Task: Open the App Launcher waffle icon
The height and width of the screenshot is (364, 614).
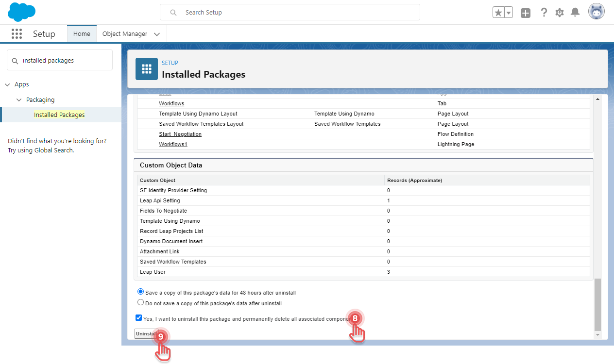Action: pyautogui.click(x=16, y=33)
